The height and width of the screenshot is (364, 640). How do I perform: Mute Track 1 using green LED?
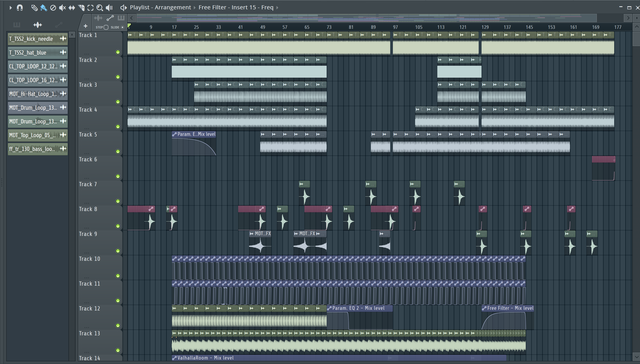(x=118, y=52)
